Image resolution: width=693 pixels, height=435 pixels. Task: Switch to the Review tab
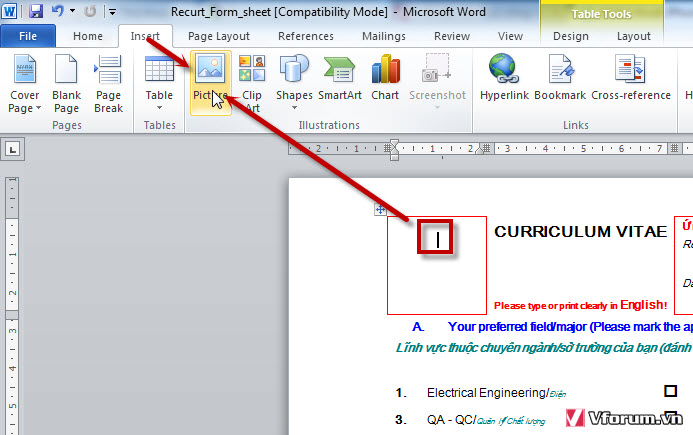[x=452, y=36]
